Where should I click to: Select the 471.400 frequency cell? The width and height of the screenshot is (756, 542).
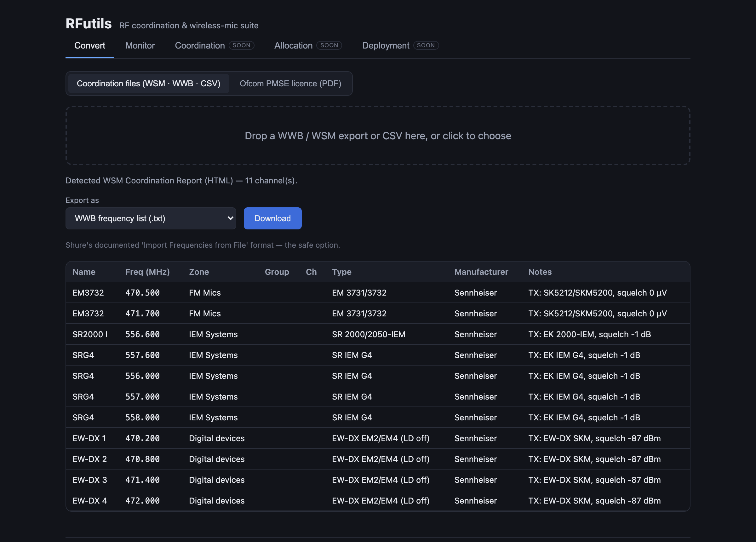pyautogui.click(x=142, y=480)
